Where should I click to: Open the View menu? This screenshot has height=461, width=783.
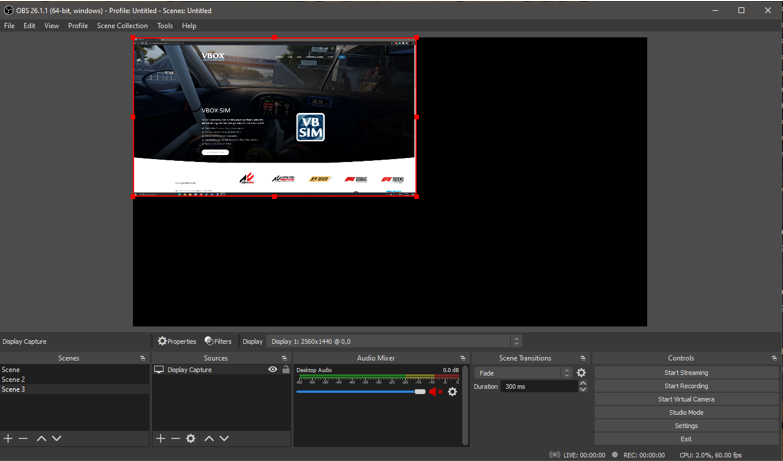point(51,25)
